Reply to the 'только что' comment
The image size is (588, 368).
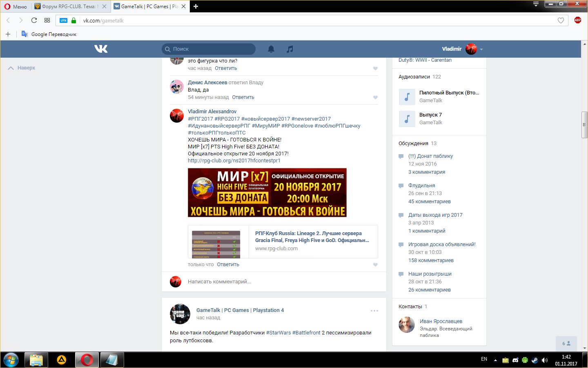coord(228,265)
